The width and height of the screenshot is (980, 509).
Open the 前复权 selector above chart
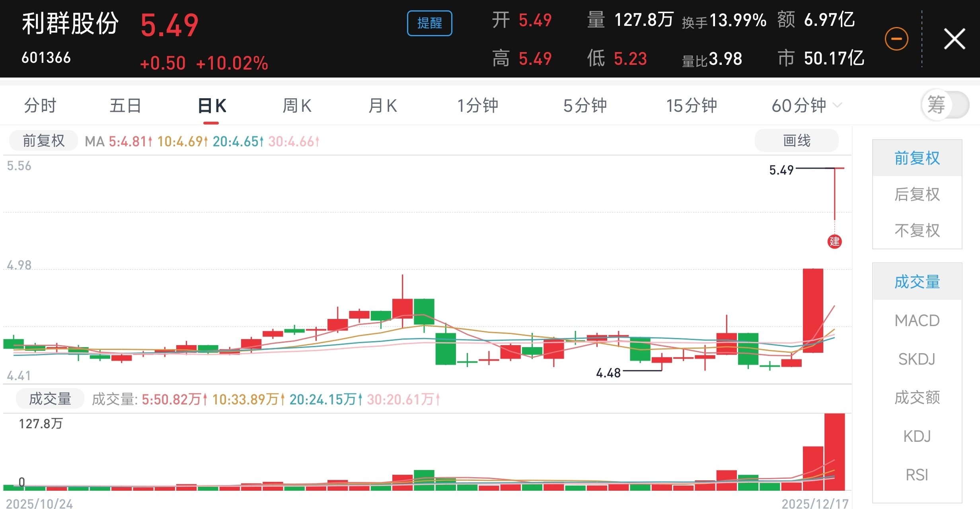pos(43,141)
